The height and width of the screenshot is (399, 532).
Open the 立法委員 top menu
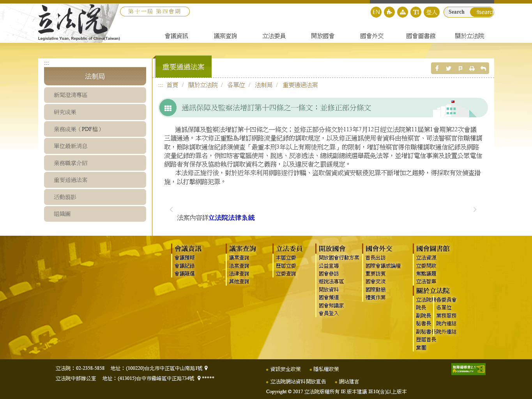coord(274,36)
